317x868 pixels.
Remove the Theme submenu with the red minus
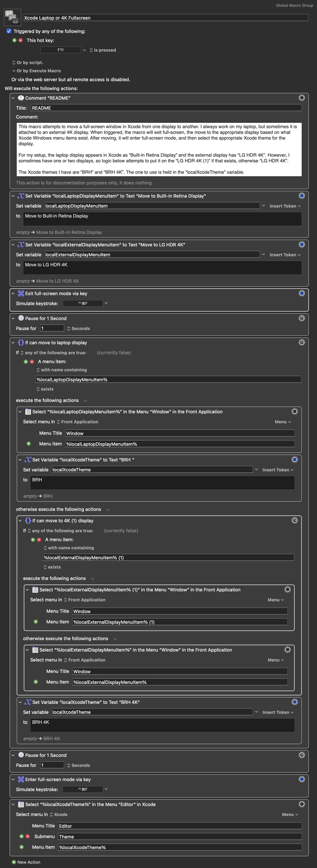pyautogui.click(x=28, y=836)
